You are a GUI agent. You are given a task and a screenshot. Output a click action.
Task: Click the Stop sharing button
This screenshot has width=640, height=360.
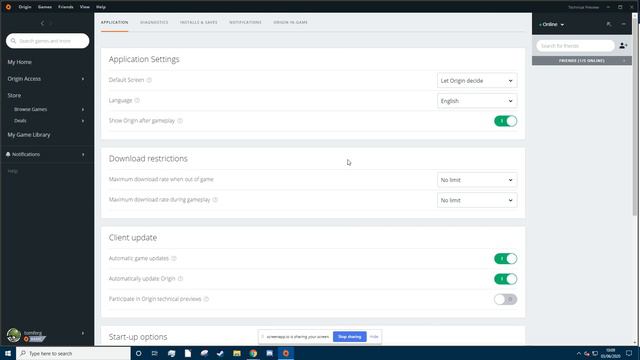point(350,337)
